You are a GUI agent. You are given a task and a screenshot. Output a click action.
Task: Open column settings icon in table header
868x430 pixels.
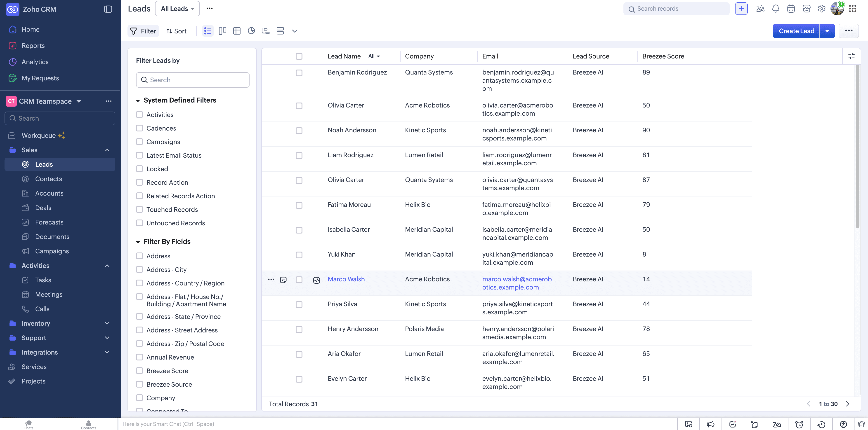851,56
